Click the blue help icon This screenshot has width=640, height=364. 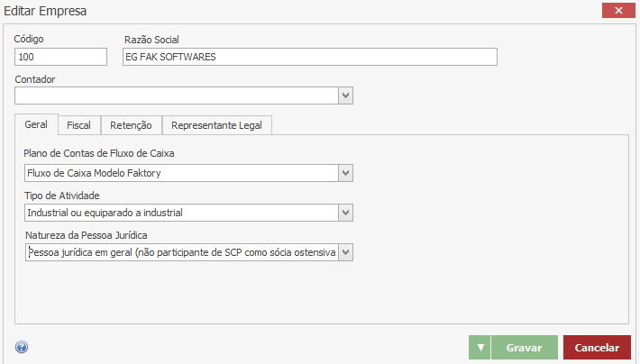22,348
